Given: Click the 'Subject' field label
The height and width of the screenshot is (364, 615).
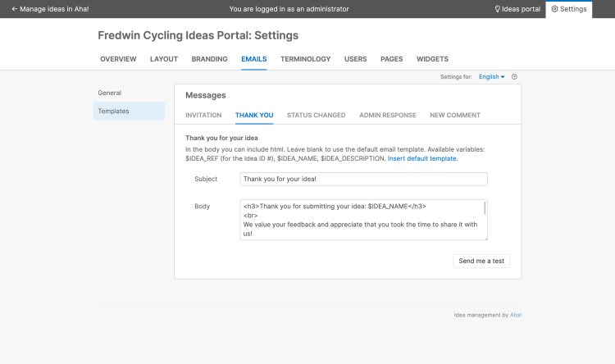Looking at the screenshot, I should point(206,180).
